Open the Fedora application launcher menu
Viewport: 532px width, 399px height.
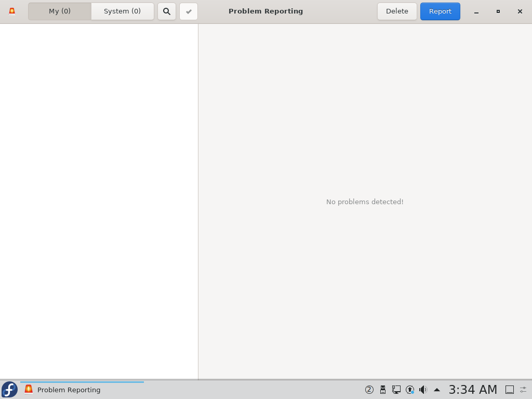point(9,390)
